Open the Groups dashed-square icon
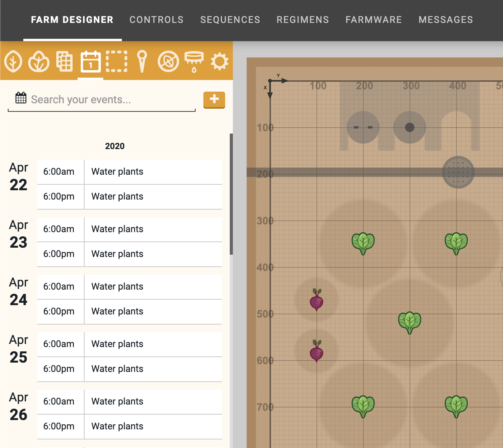The height and width of the screenshot is (448, 503). tap(116, 61)
